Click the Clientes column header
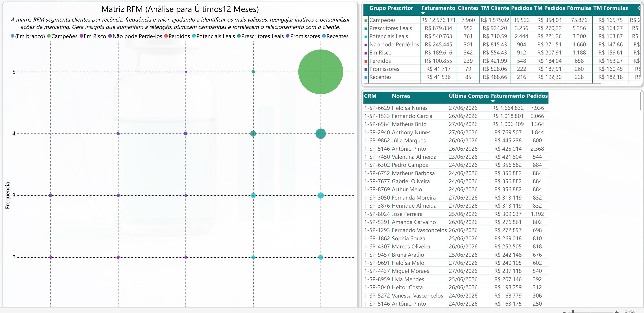644x313 pixels. point(468,8)
